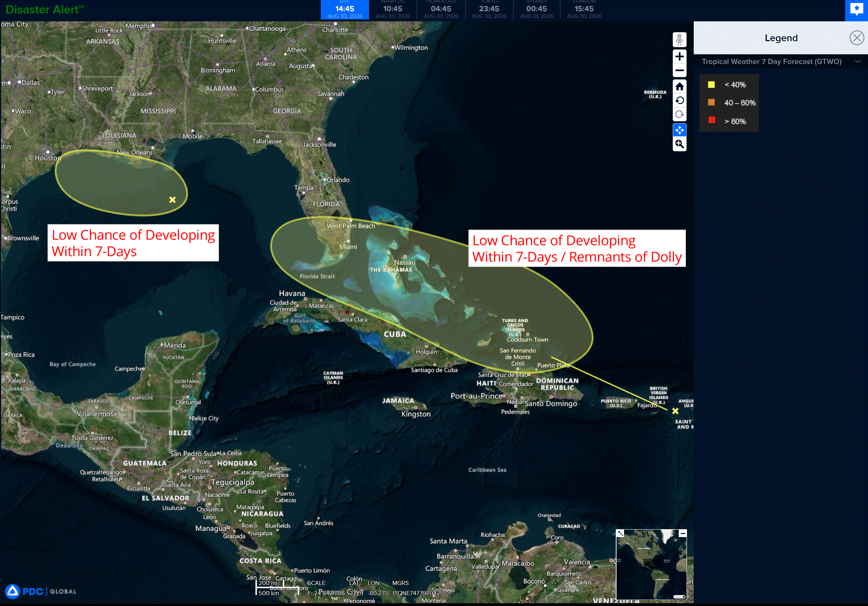Image resolution: width=868 pixels, height=606 pixels.
Task: Click the yellow < 40% legend swatch
Action: (x=711, y=84)
